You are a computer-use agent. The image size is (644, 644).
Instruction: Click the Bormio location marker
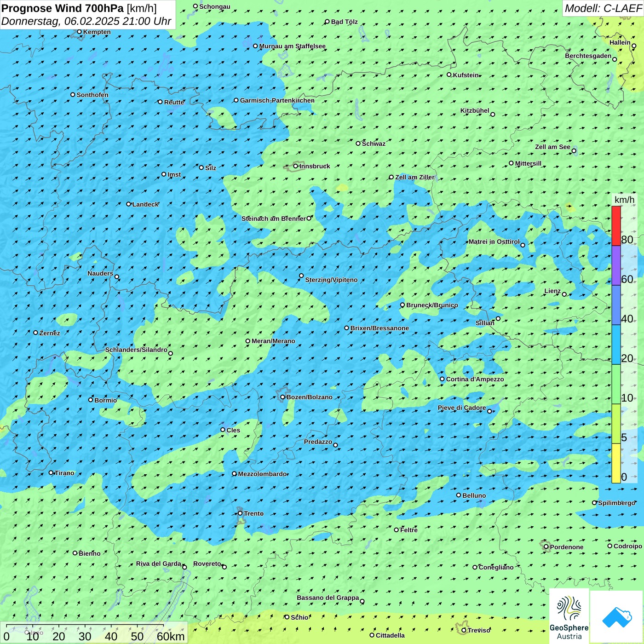pyautogui.click(x=91, y=400)
